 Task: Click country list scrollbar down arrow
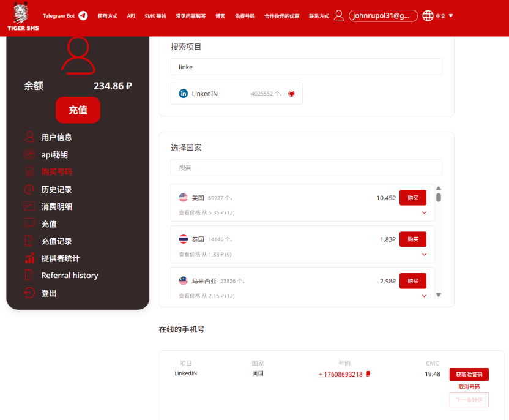pyautogui.click(x=439, y=294)
